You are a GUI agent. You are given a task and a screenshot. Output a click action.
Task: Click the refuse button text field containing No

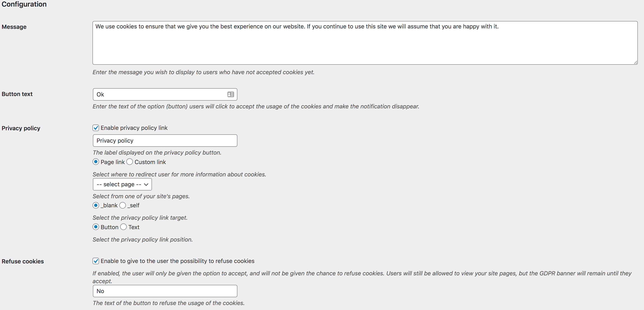[x=165, y=291]
